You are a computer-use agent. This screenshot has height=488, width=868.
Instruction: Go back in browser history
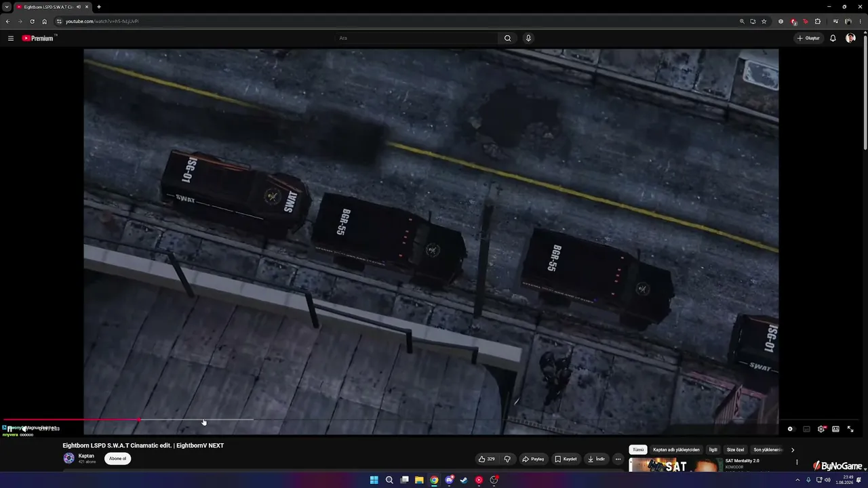coord(7,21)
